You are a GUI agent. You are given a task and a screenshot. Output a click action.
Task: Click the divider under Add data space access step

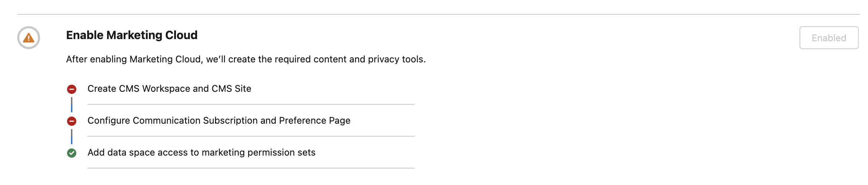251,168
